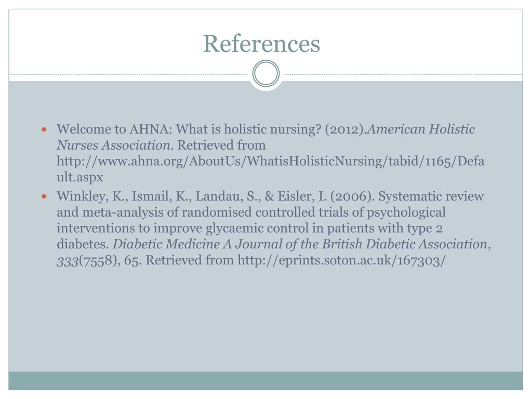The image size is (532, 399).
Task: Click the second orange bullet point
Action: [x=44, y=196]
